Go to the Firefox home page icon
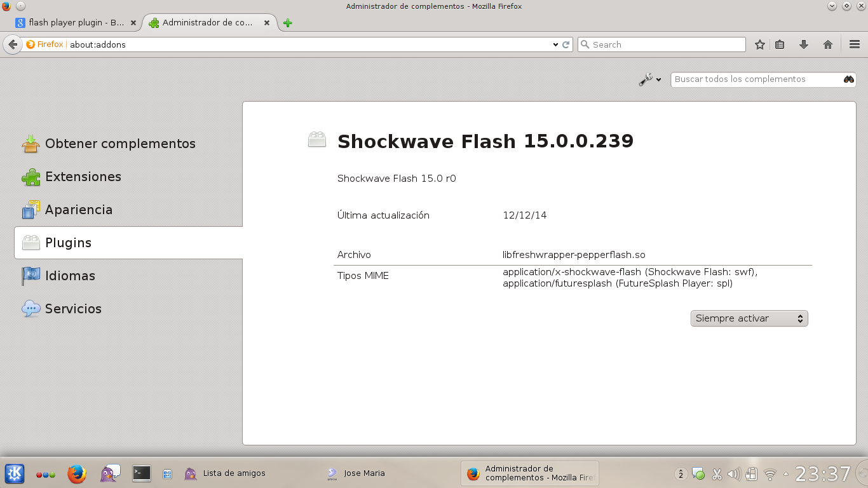Image resolution: width=868 pixels, height=488 pixels. (828, 44)
